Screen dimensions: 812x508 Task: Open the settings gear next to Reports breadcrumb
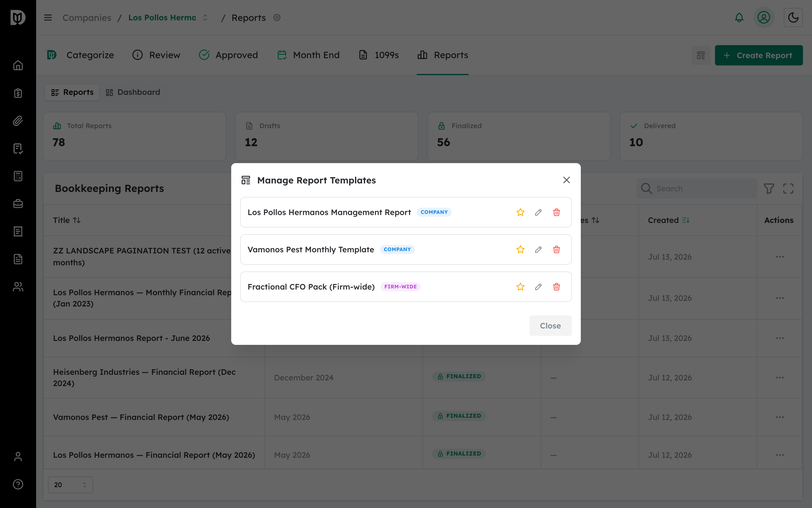tap(277, 17)
